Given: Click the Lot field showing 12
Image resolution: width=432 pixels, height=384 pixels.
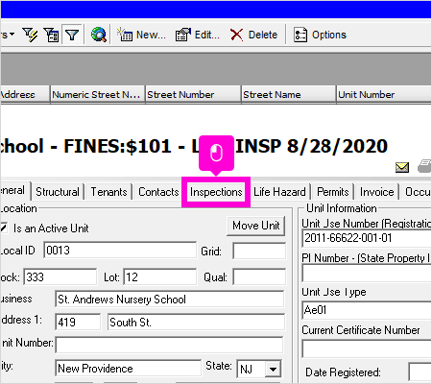Looking at the screenshot, I should click(160, 277).
